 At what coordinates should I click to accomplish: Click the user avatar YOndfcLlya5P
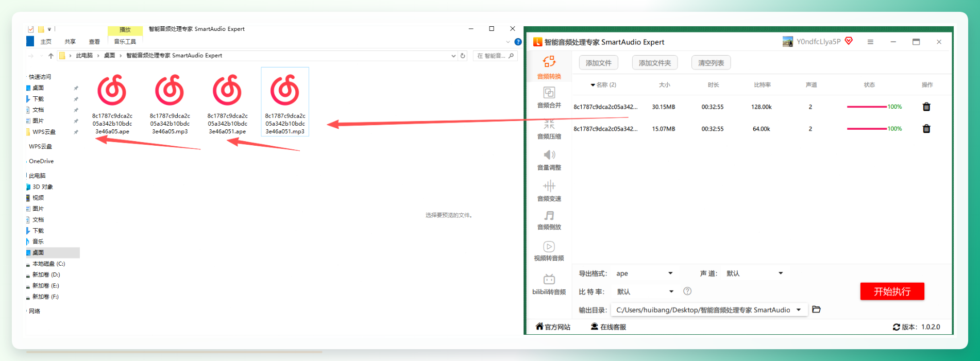click(x=787, y=42)
